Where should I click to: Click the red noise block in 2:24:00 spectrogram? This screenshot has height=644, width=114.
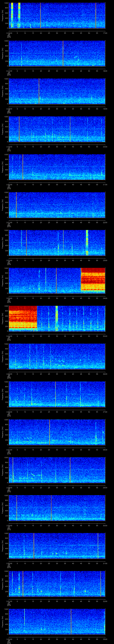coord(23,318)
